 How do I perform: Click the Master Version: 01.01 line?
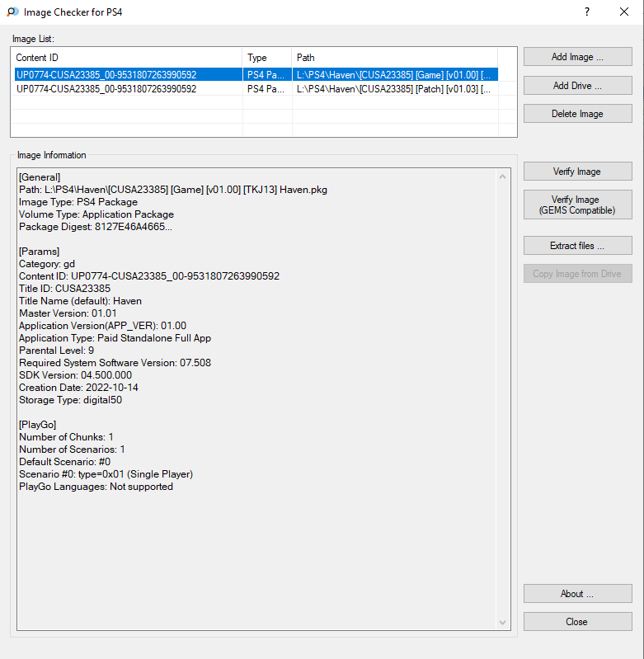tap(68, 313)
